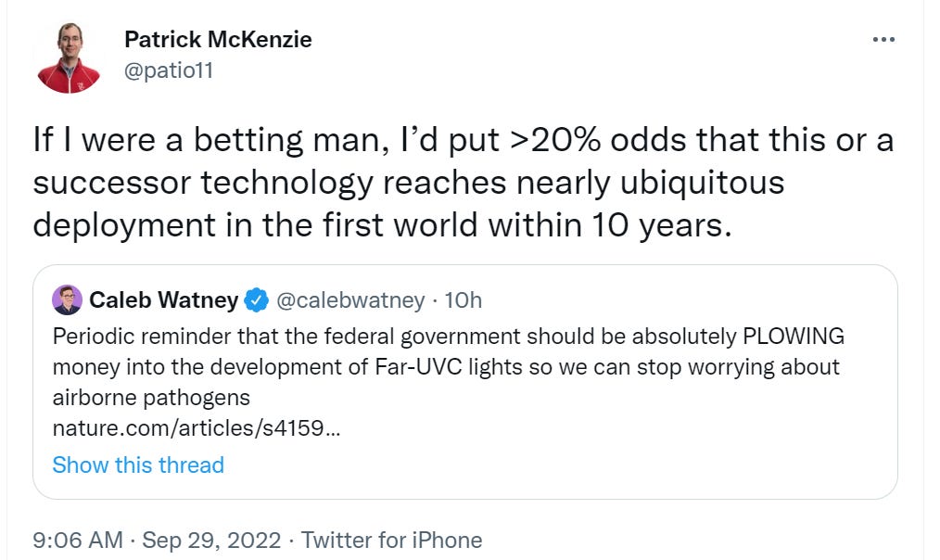Screen dimensions: 940x560
Task: Click the @patio11 handle
Action: point(168,70)
